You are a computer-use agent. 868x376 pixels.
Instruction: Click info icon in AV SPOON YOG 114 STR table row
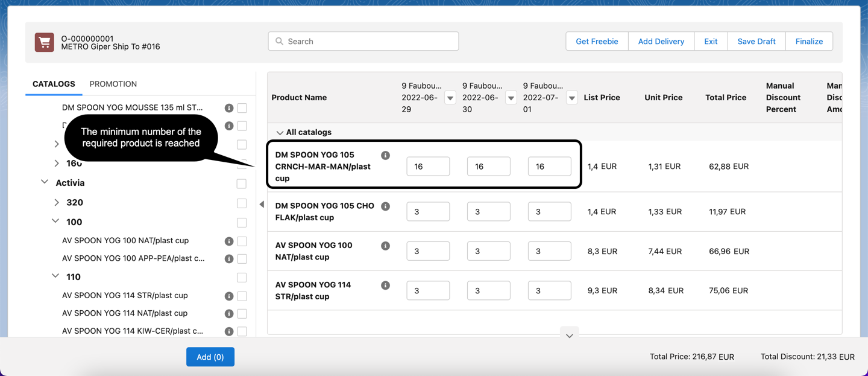385,285
